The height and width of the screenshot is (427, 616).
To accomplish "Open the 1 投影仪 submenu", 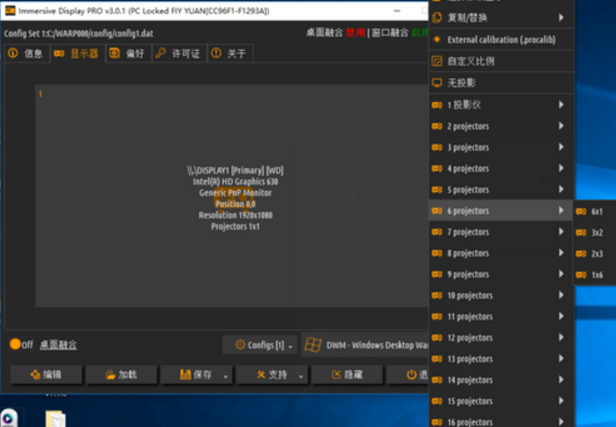I will (501, 104).
